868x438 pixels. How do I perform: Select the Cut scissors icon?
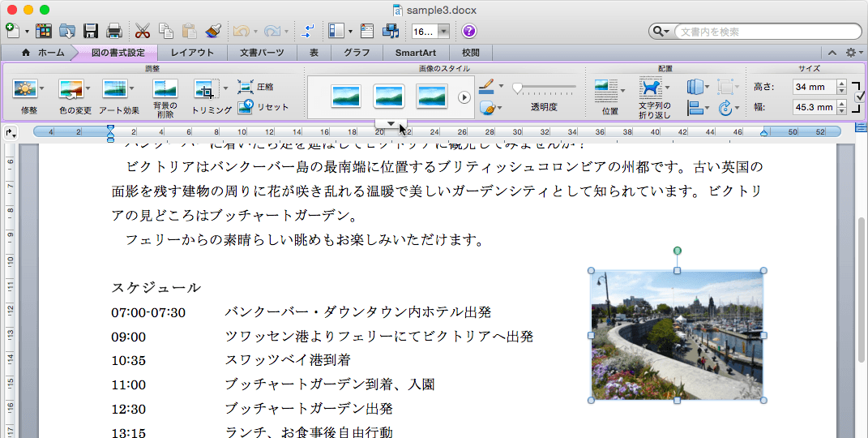tap(143, 32)
